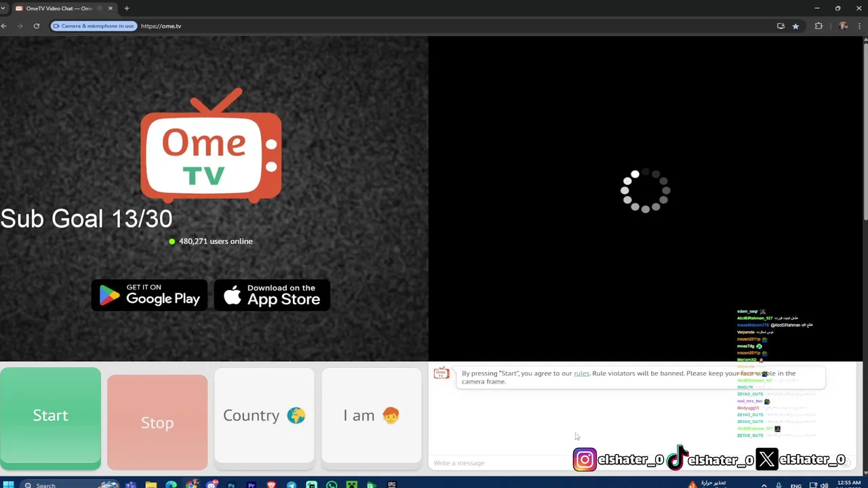The width and height of the screenshot is (868, 488).
Task: Go back in browser history
Action: click(x=4, y=26)
